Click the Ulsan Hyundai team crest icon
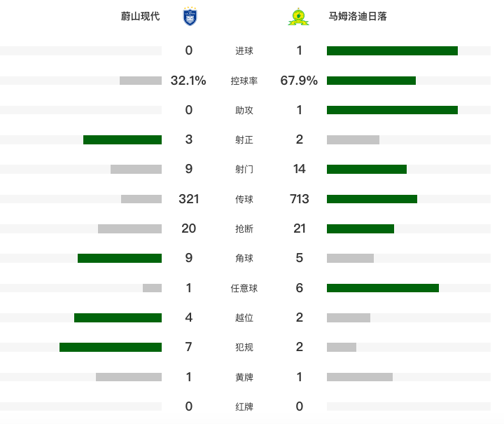The image size is (504, 424). click(190, 16)
